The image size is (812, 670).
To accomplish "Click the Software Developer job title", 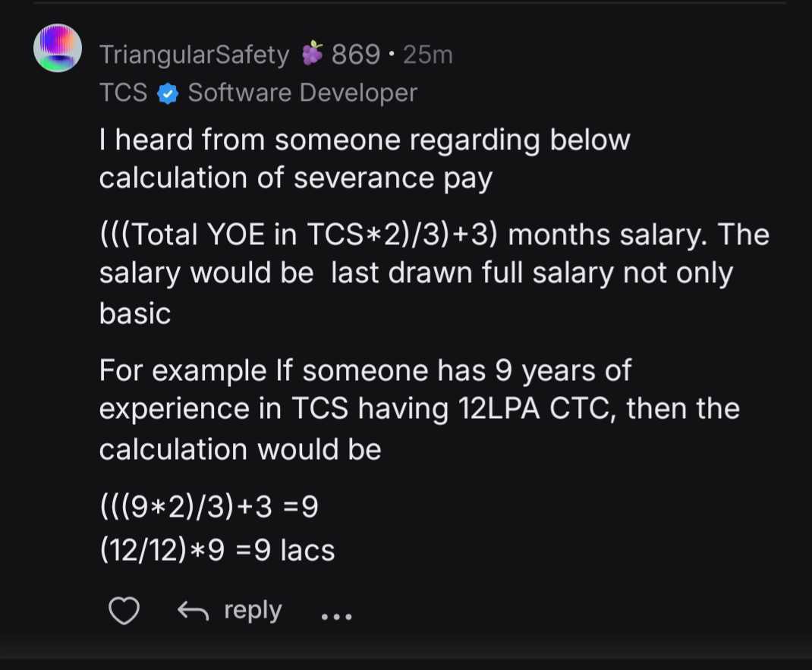I will click(x=302, y=93).
